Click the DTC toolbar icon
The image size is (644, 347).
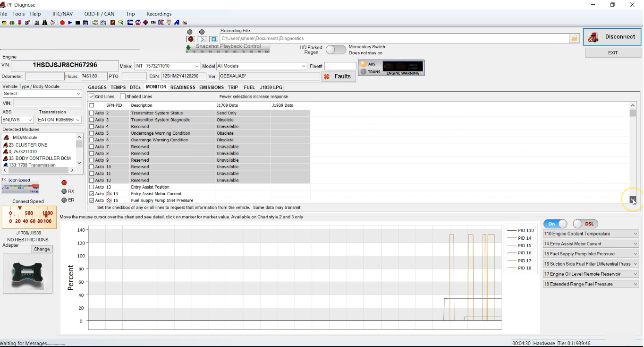coord(161,23)
